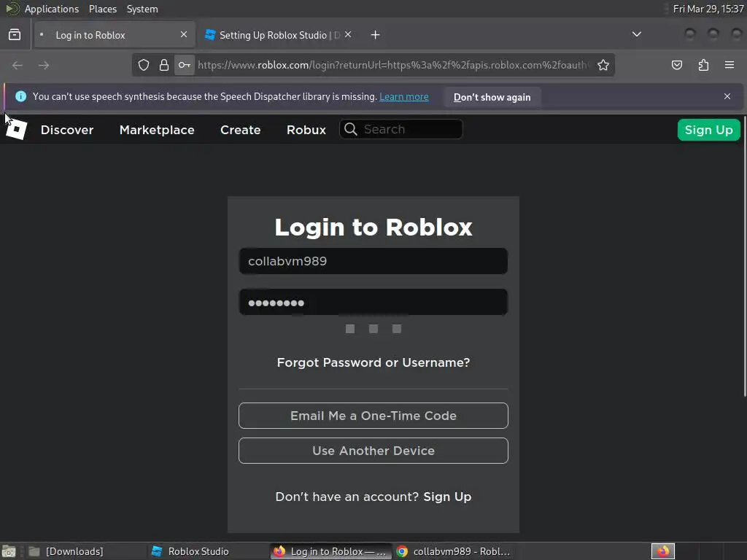Open the Robux navigation item
The height and width of the screenshot is (560, 747).
[x=306, y=130]
